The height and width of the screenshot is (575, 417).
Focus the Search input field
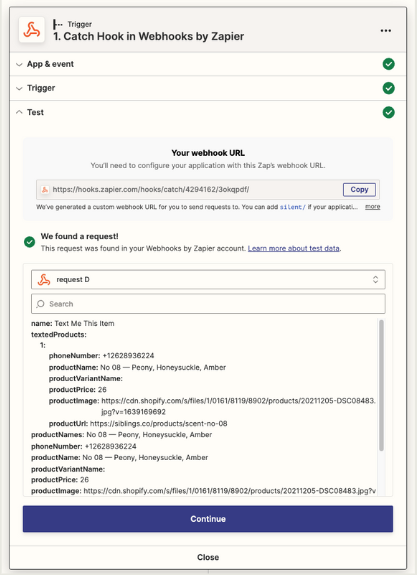click(x=208, y=304)
